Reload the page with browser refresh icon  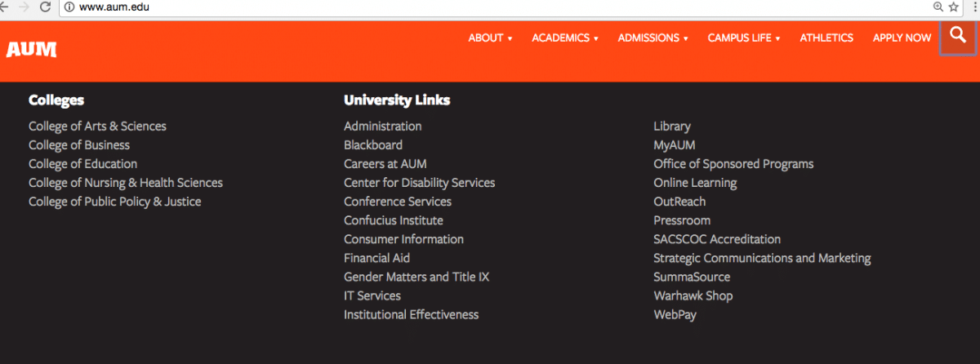pyautogui.click(x=46, y=7)
